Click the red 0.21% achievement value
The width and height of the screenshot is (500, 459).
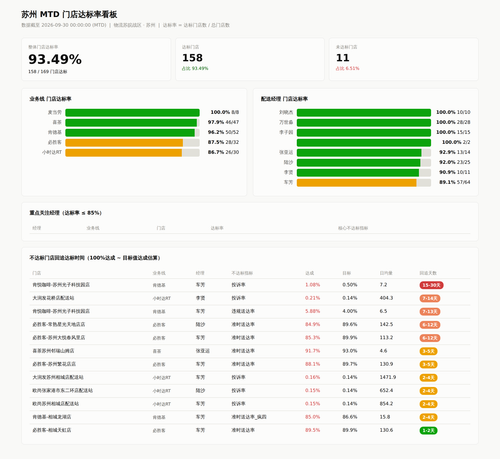(x=312, y=298)
